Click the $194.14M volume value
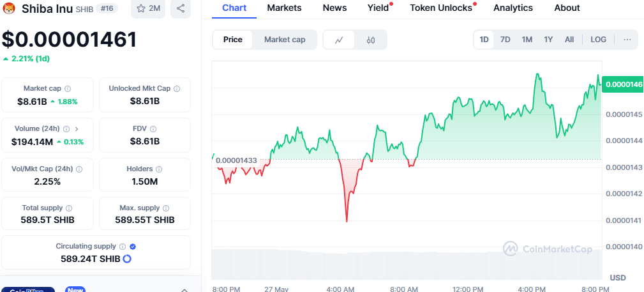 [x=32, y=142]
